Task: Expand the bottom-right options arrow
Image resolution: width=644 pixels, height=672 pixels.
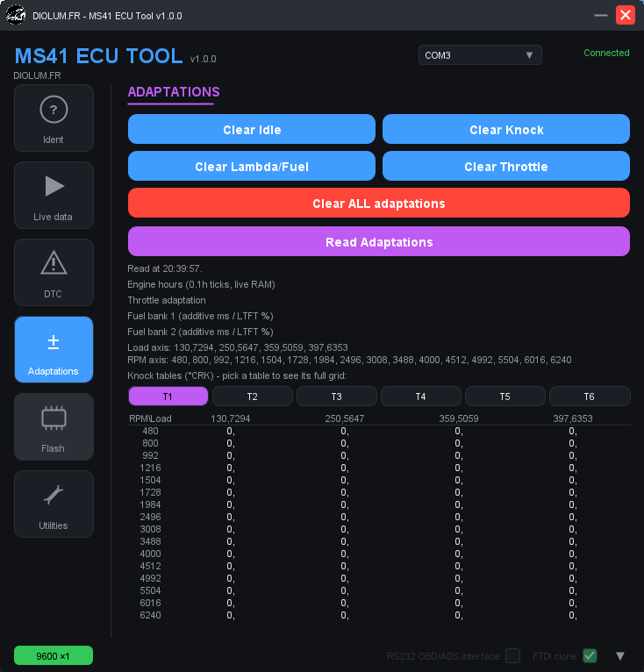Action: click(x=620, y=656)
